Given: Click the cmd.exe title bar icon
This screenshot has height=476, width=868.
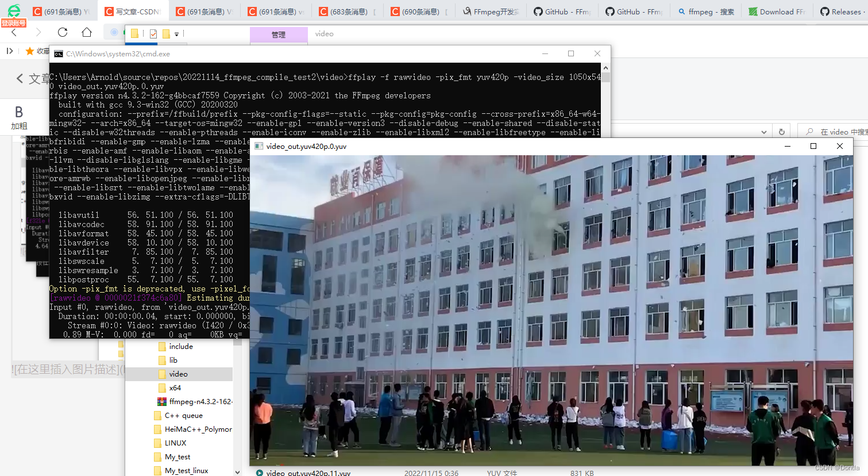Looking at the screenshot, I should [59, 54].
